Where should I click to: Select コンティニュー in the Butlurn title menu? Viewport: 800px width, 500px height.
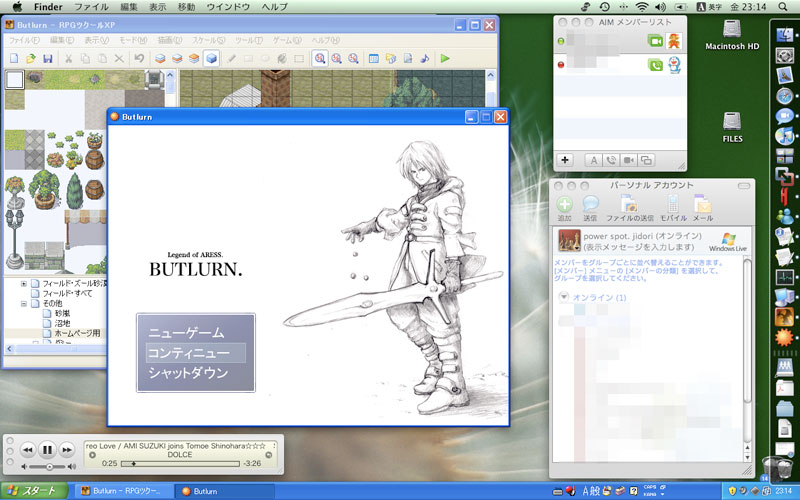coord(196,353)
